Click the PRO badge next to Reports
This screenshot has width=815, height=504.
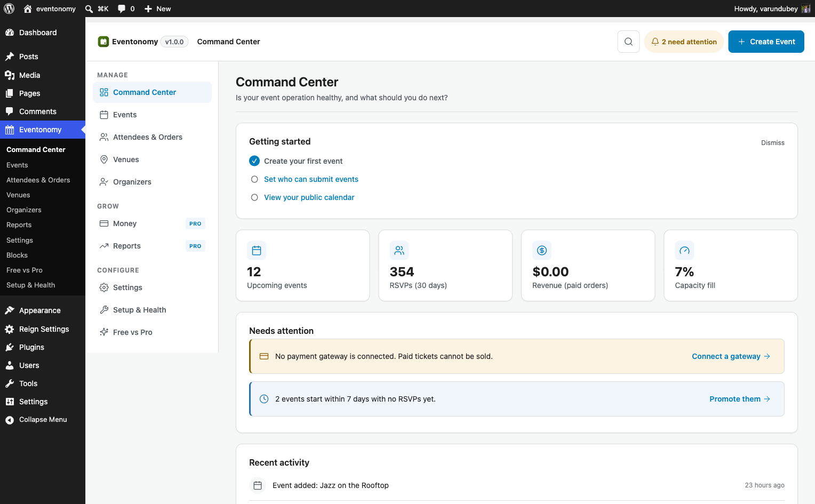(x=195, y=246)
